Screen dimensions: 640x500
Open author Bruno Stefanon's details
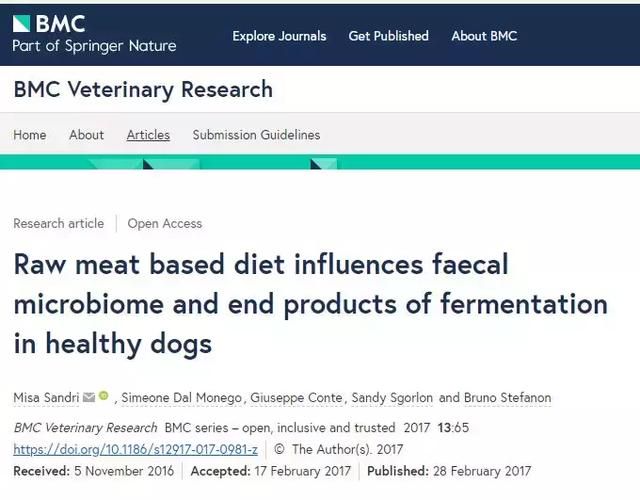[x=507, y=398]
